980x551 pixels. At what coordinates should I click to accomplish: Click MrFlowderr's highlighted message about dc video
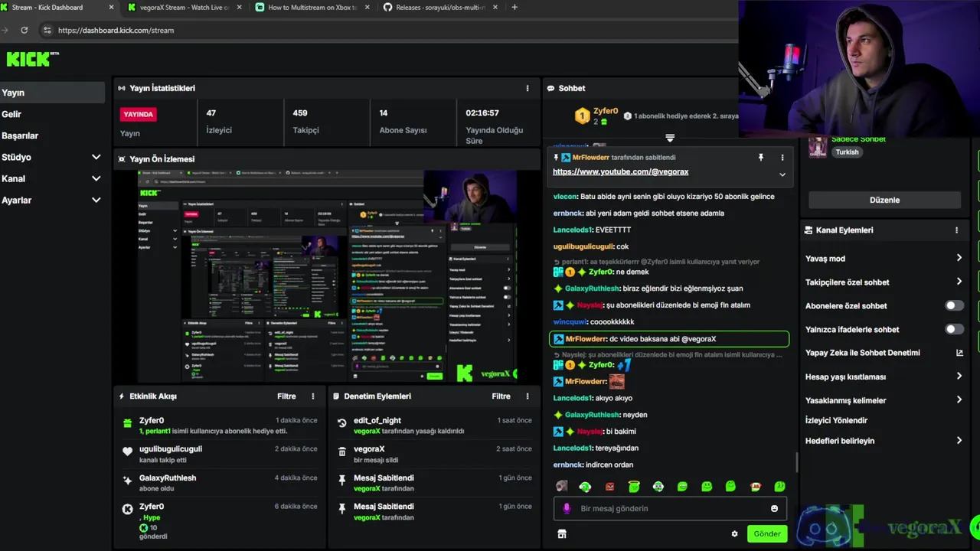point(669,339)
